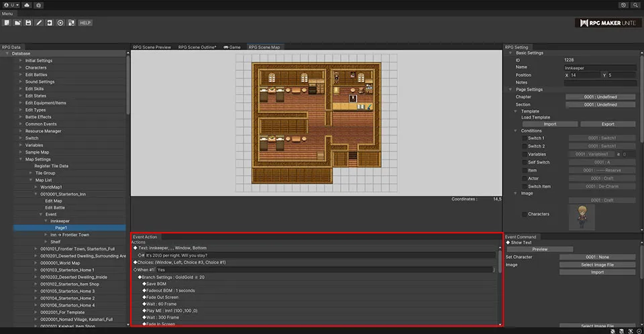Tick the Self Switch condition checkbox
This screenshot has width=644, height=334.
pyautogui.click(x=523, y=162)
